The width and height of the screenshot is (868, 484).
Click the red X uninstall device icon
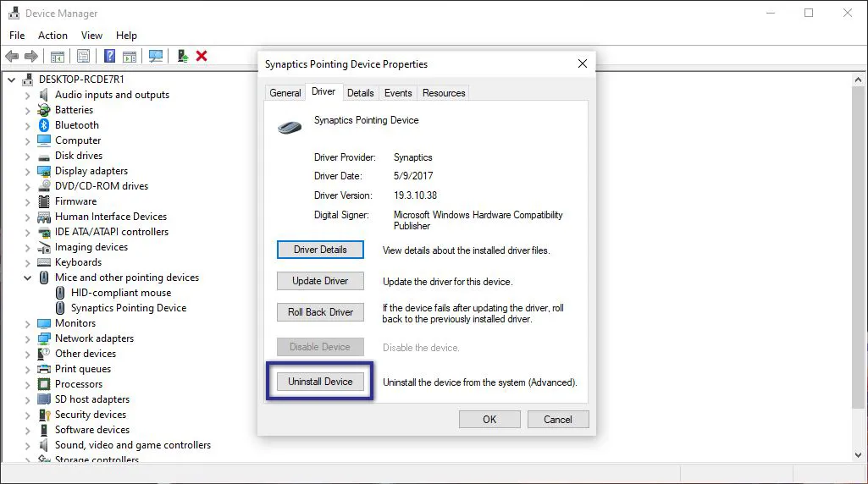[x=202, y=56]
